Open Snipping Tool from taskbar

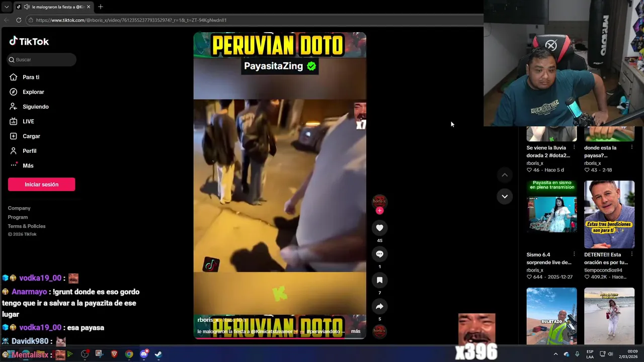pyautogui.click(x=99, y=354)
